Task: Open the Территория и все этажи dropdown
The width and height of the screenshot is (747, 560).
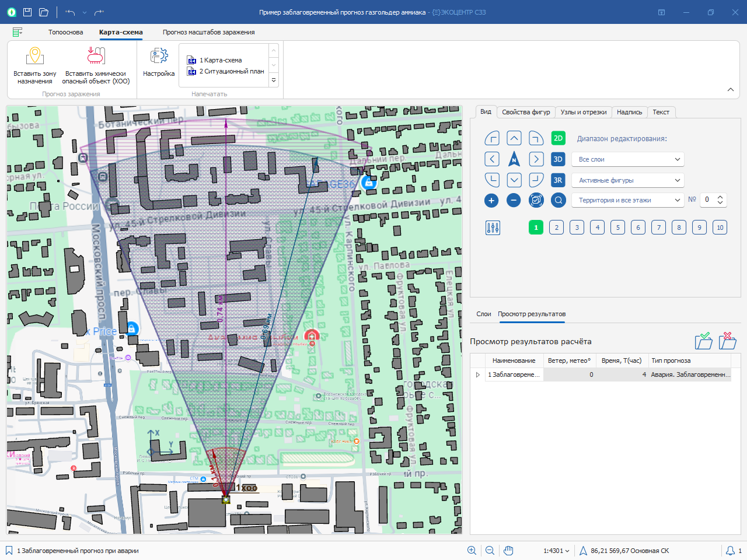Action: tap(627, 200)
